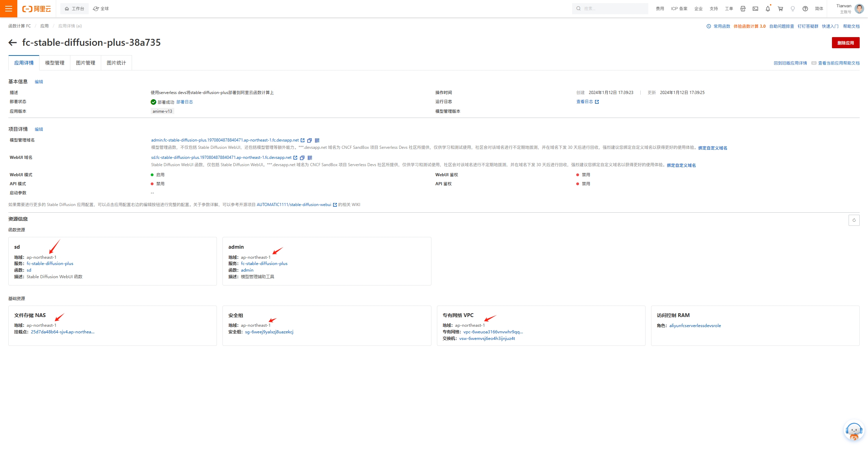The height and width of the screenshot is (461, 868).
Task: Switch to the 模型管理 tab
Action: 55,63
